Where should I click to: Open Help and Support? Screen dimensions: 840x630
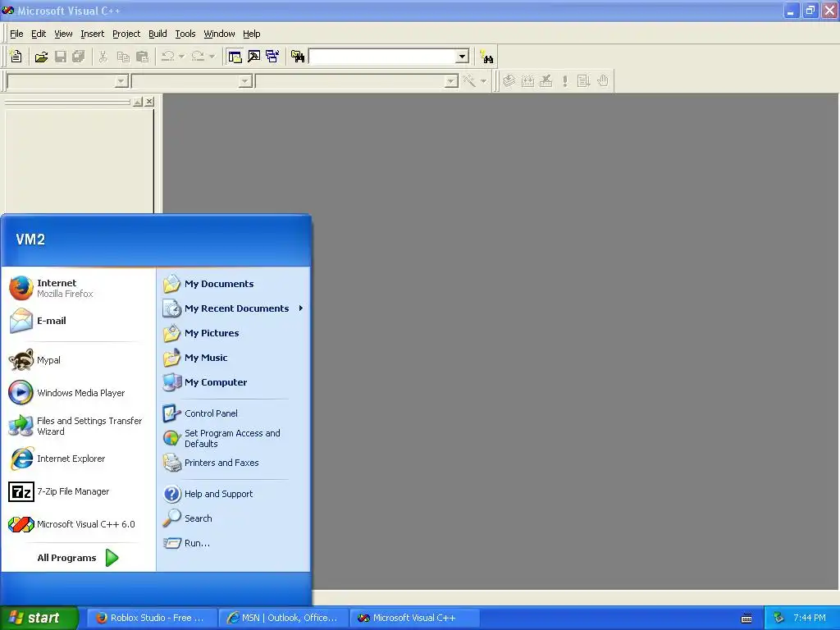(x=233, y=494)
